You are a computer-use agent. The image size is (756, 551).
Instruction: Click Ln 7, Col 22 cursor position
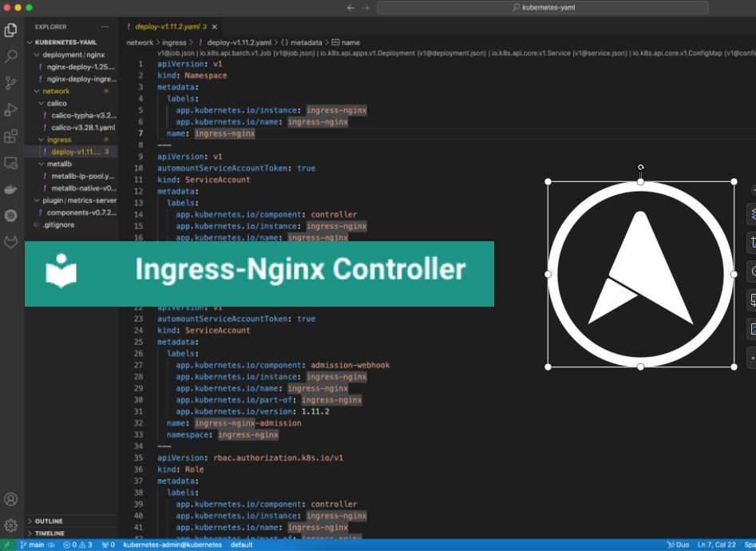click(x=716, y=545)
